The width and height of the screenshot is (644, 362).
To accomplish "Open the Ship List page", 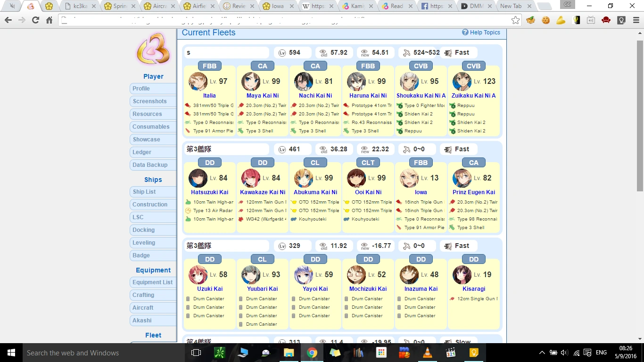I will pos(153,192).
